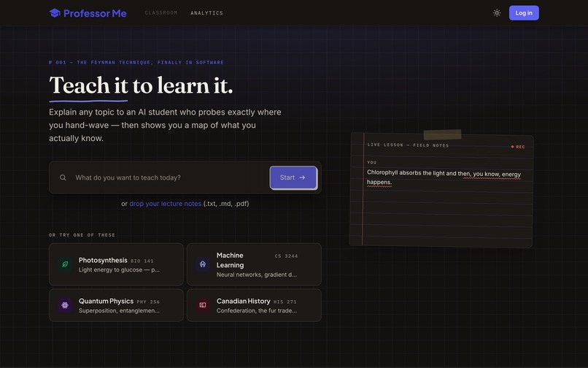Click the Chlorophyll absorbs the light sentence

(x=444, y=177)
